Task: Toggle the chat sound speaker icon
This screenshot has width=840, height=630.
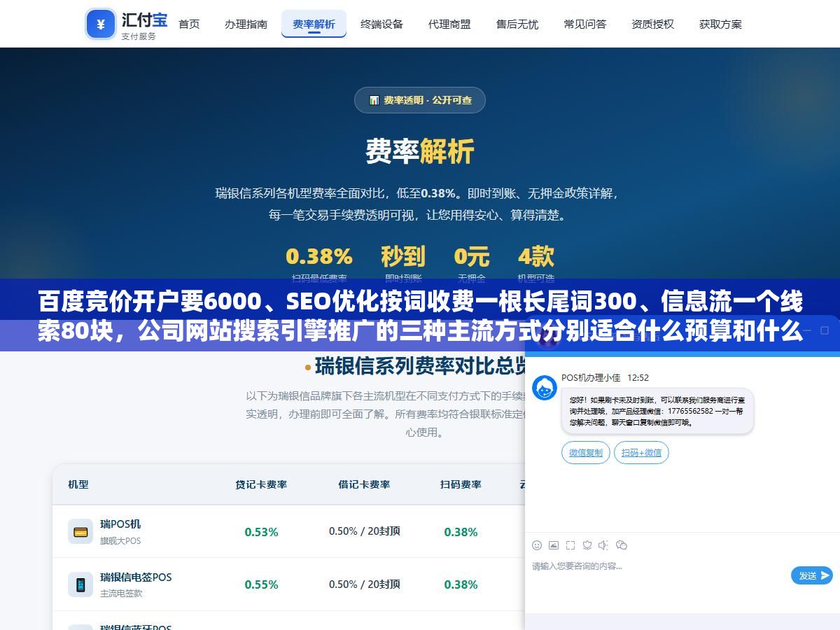Action: coord(604,545)
